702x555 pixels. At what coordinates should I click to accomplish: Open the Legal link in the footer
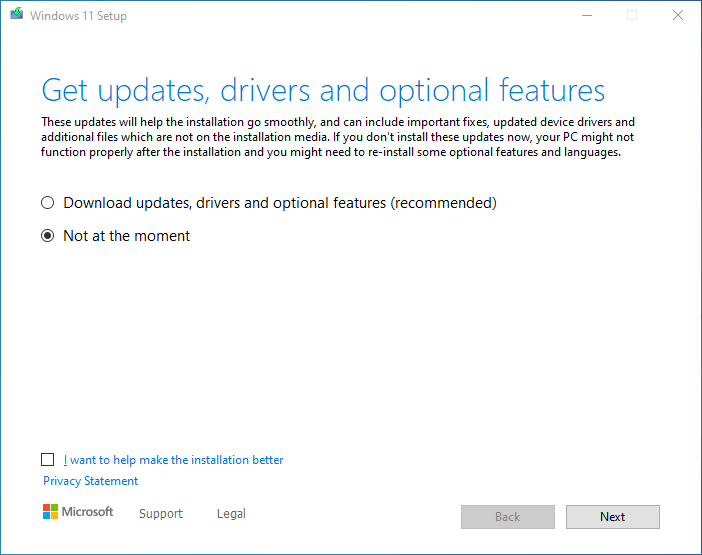(x=231, y=513)
